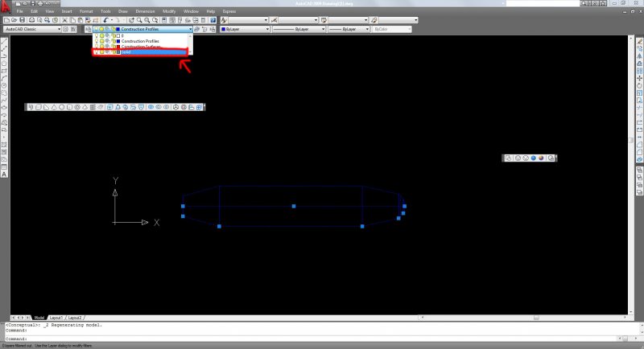Open the Visual Styles Manager icon
644x349 pixels.
[551, 158]
